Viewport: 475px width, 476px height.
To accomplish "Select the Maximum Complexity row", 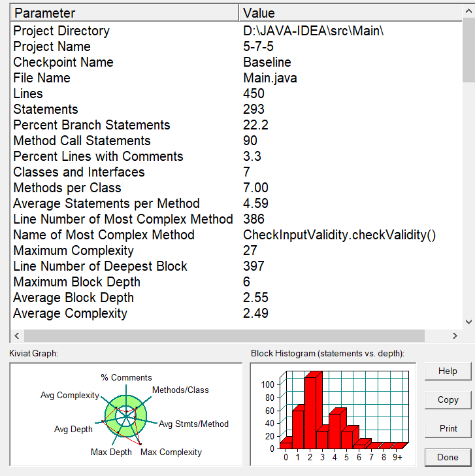I will click(x=237, y=250).
